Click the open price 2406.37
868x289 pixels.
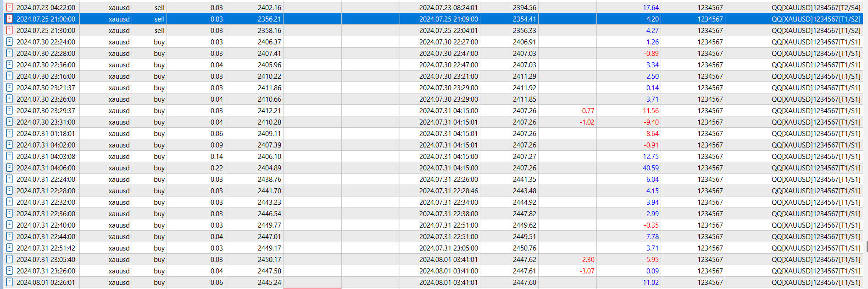[x=269, y=42]
